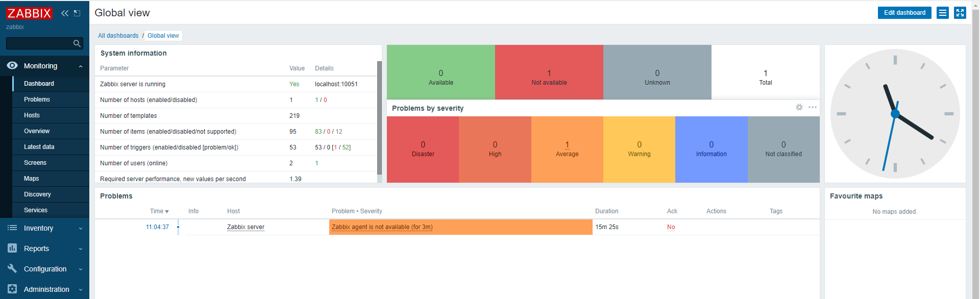Click the Average severity orange tile
This screenshot has height=299, width=980.
pyautogui.click(x=567, y=149)
